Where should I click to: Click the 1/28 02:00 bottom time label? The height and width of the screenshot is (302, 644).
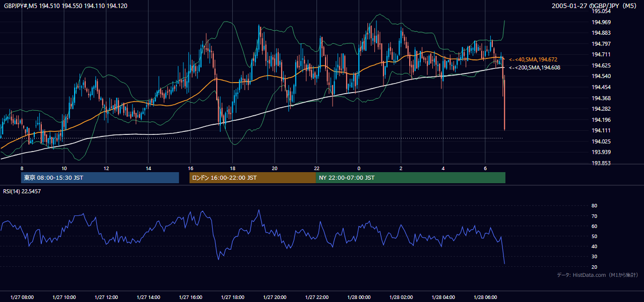click(x=401, y=297)
